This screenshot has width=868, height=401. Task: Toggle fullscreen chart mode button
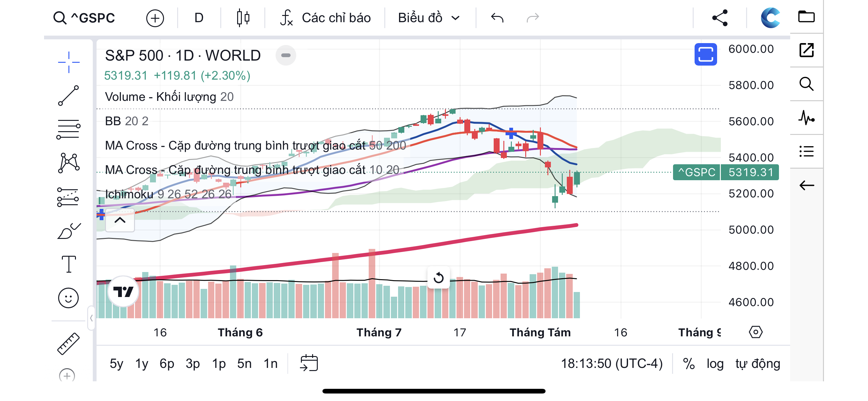pyautogui.click(x=705, y=55)
